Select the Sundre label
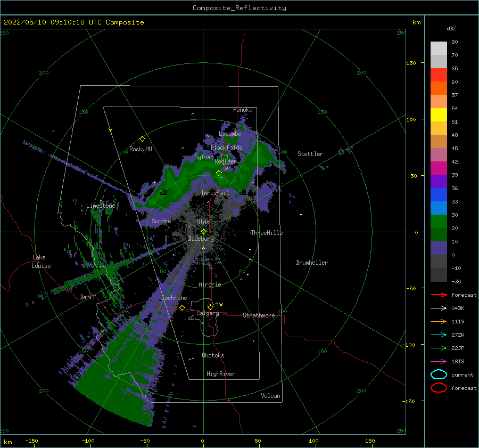479x448 pixels. [x=161, y=221]
